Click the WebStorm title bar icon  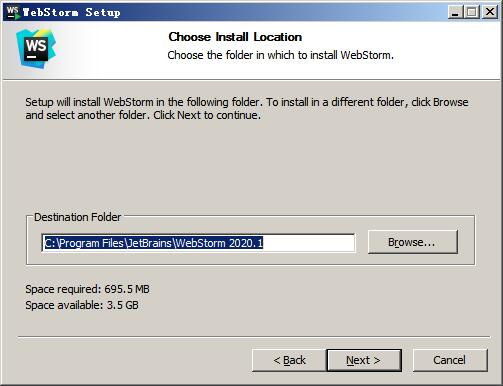point(13,12)
